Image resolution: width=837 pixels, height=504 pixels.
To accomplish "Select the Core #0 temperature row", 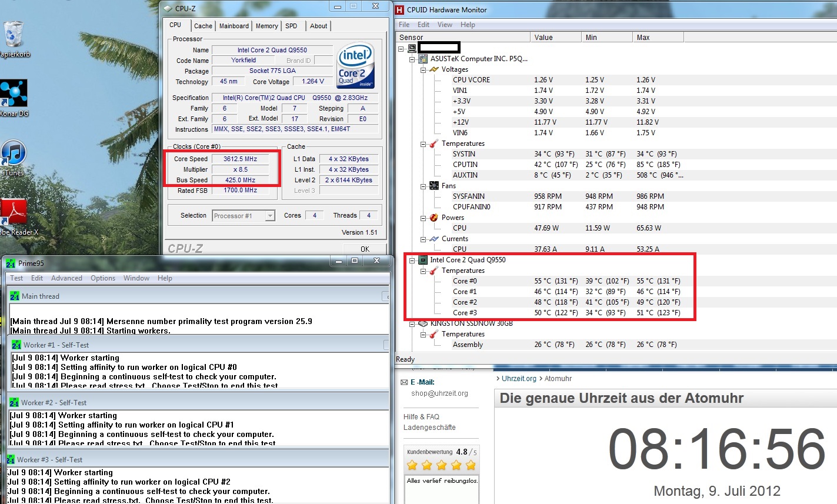I will click(465, 281).
